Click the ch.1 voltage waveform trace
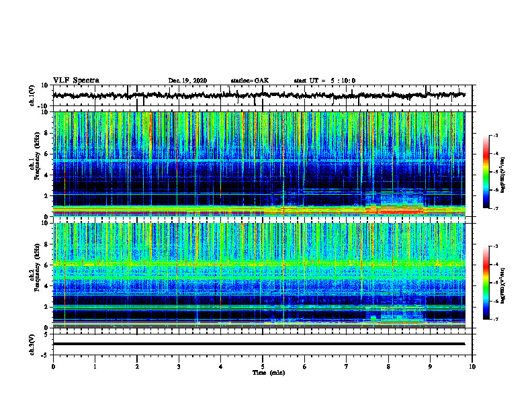 tap(259, 95)
